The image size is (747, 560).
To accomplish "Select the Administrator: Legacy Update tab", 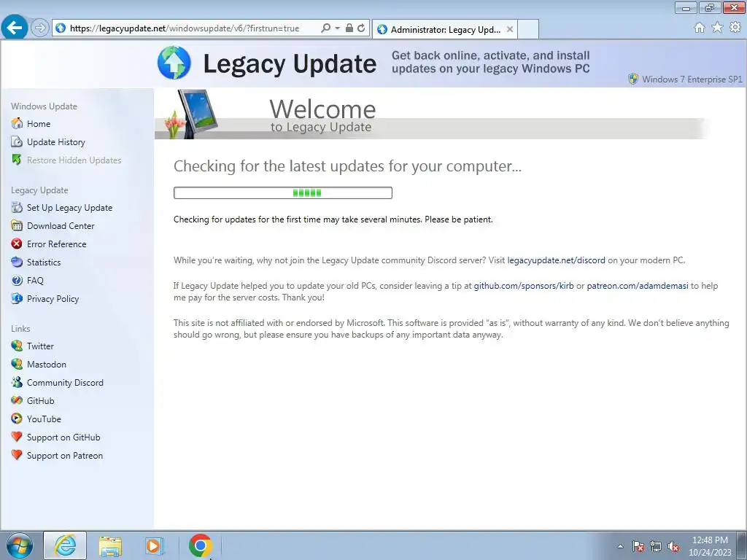I will click(445, 29).
